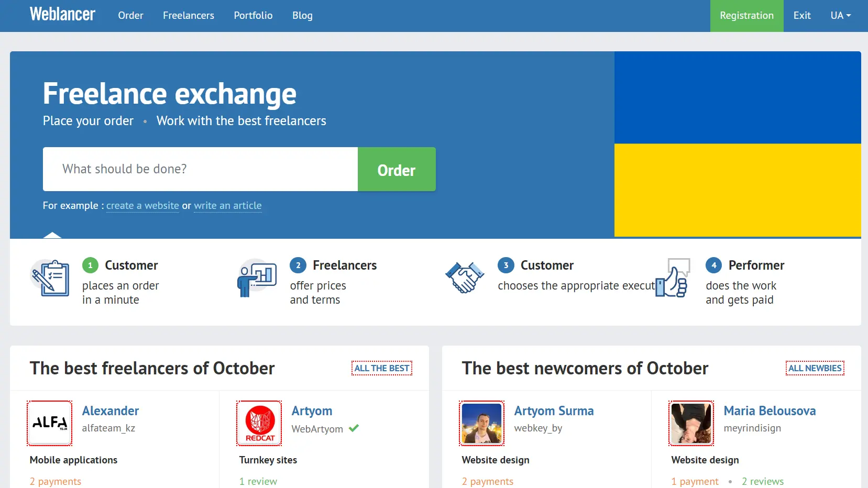Click the thumbs-up icon
This screenshot has height=488, width=868.
click(672, 278)
